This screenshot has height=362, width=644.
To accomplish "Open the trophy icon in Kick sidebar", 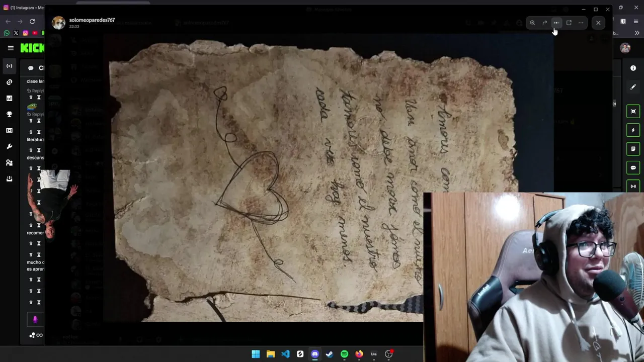I will 9,114.
